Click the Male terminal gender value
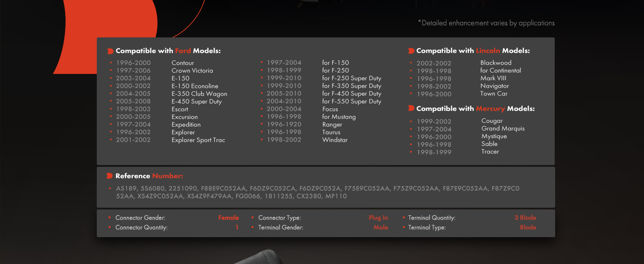 click(x=381, y=227)
